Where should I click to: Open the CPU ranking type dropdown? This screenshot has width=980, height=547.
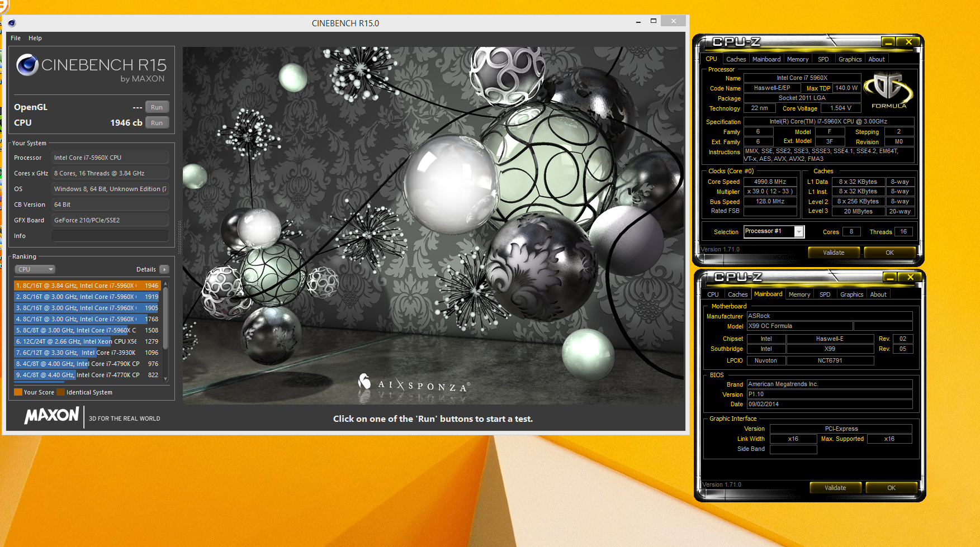pyautogui.click(x=35, y=269)
